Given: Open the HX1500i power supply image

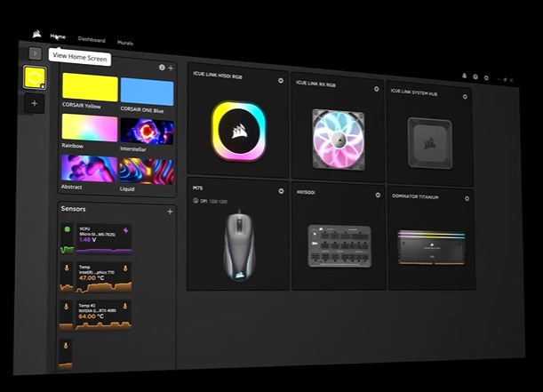Looking at the screenshot, I should (x=339, y=246).
